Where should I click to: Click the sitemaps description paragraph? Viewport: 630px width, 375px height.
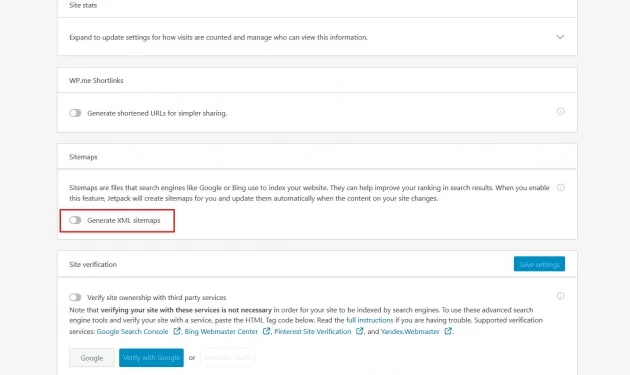(x=309, y=193)
